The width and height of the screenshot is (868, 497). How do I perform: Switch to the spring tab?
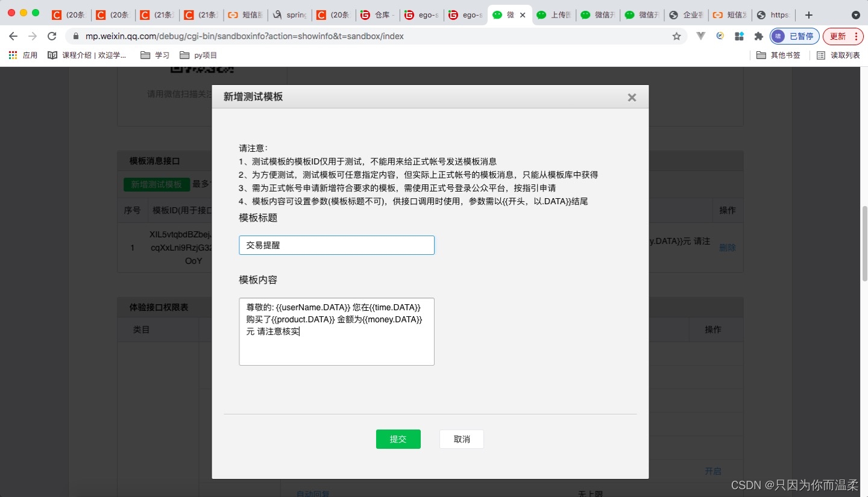tap(289, 15)
